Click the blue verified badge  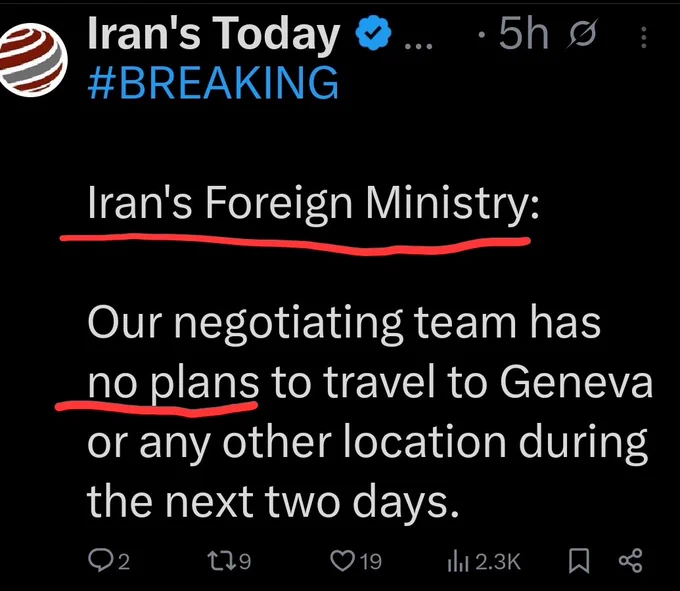(373, 33)
